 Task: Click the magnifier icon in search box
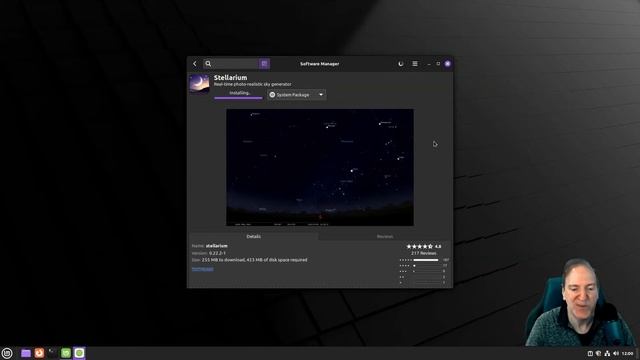[208, 64]
